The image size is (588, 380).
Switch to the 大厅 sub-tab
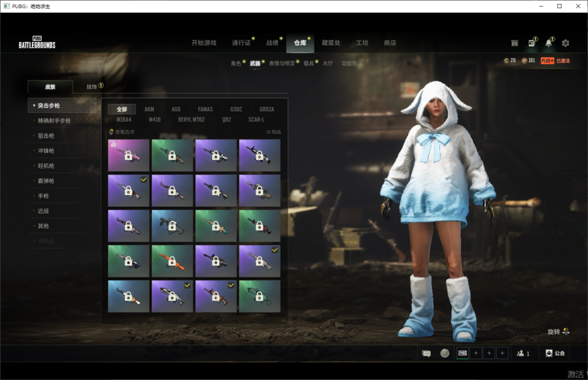[328, 63]
